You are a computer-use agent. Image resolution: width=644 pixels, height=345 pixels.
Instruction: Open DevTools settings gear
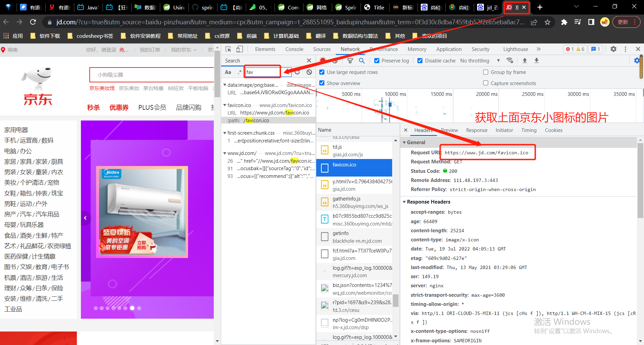point(613,49)
